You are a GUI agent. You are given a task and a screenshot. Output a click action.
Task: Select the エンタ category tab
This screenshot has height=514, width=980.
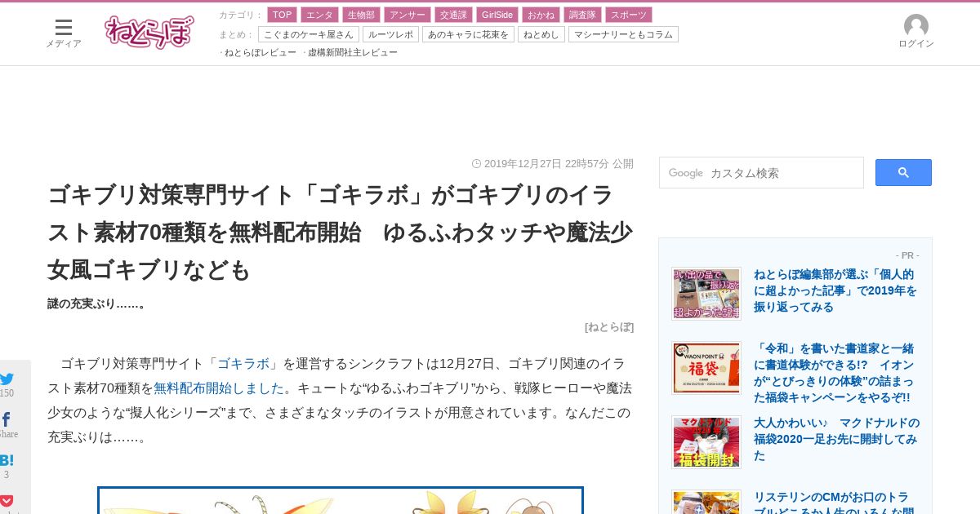point(319,15)
